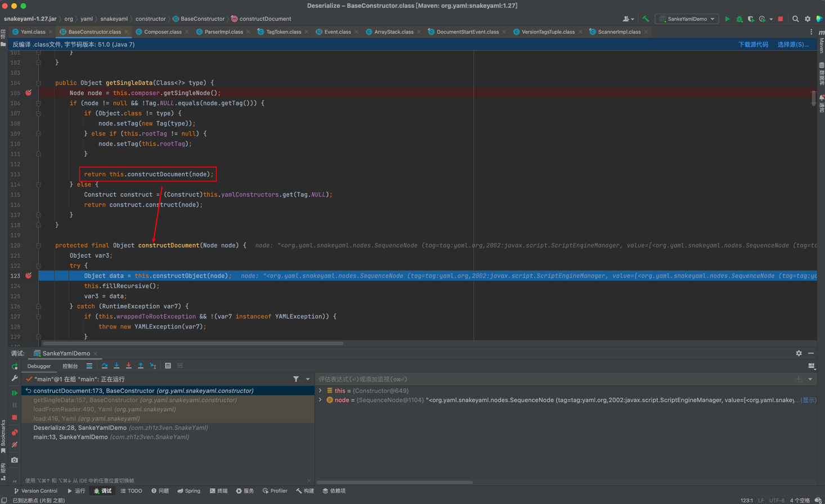The height and width of the screenshot is (504, 825).
Task: Click the Step Into debugger icon
Action: (x=116, y=366)
